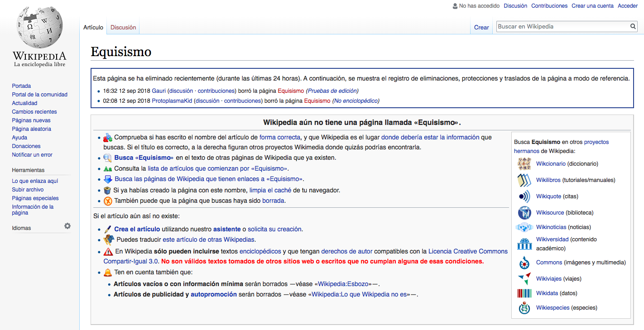Click Acceder to log in
This screenshot has width=644, height=330.
628,6
